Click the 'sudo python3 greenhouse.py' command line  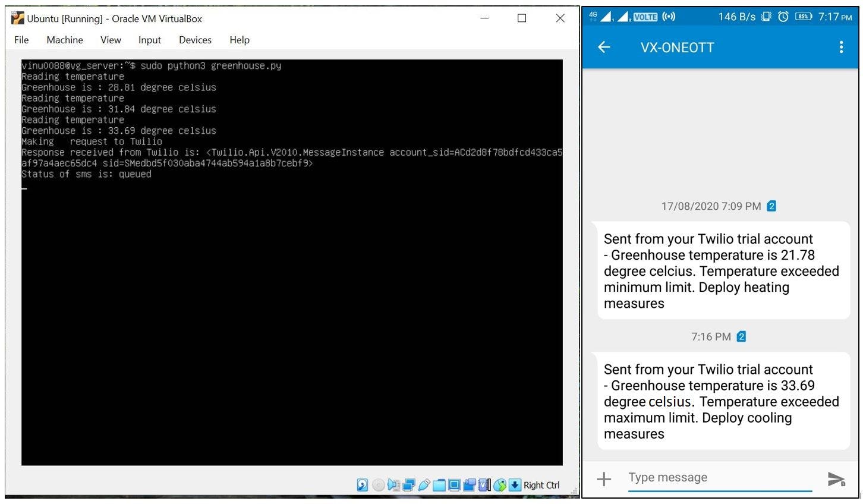click(211, 65)
